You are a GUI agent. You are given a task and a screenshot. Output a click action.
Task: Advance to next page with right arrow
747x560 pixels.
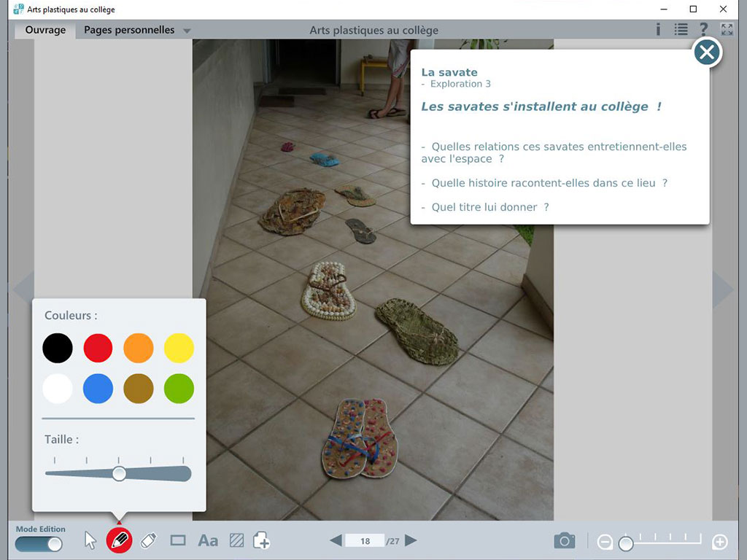point(410,540)
